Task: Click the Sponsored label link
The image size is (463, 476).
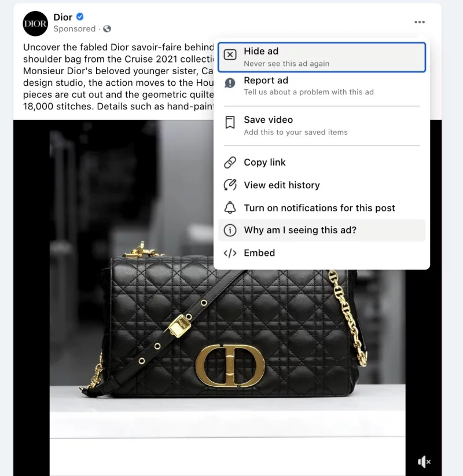Action: coord(74,28)
